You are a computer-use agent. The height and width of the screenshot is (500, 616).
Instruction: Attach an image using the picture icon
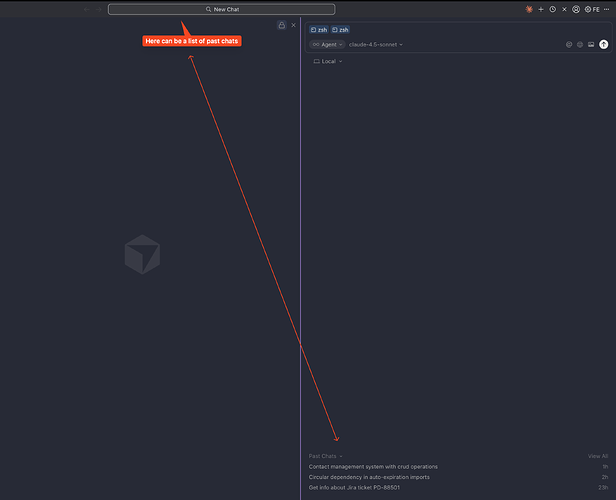coord(591,45)
